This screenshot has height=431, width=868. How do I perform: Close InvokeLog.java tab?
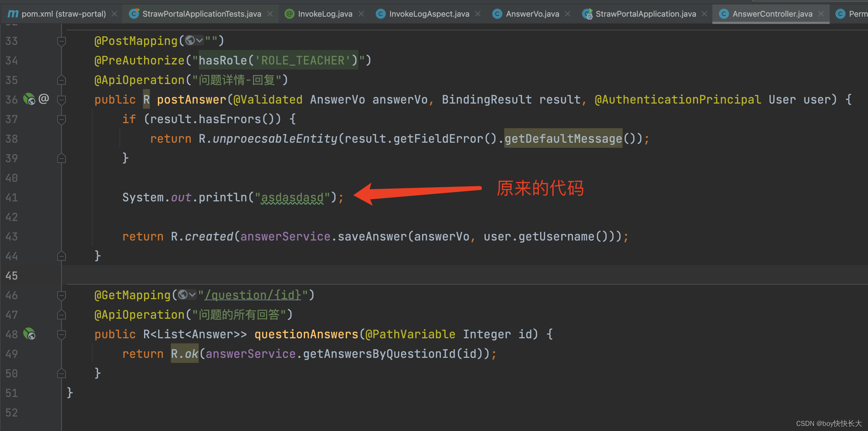click(x=361, y=14)
